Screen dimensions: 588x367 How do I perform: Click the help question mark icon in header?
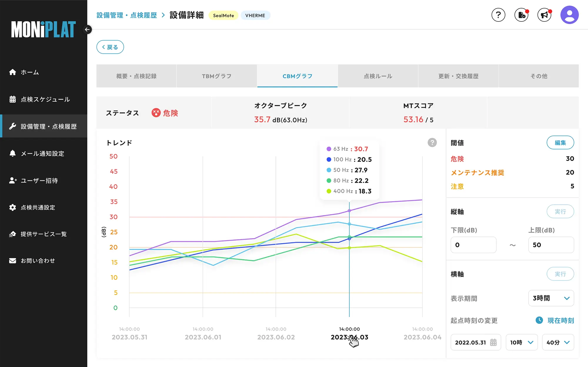[498, 15]
